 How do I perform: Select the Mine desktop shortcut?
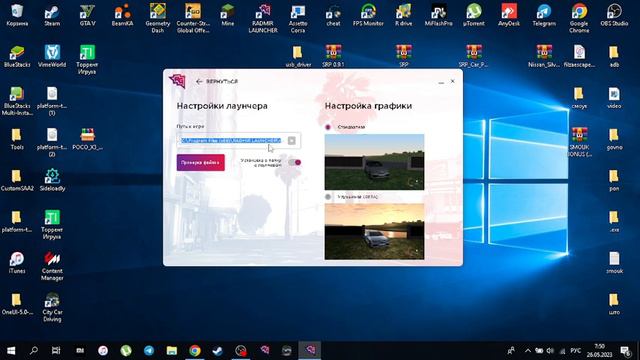228,15
